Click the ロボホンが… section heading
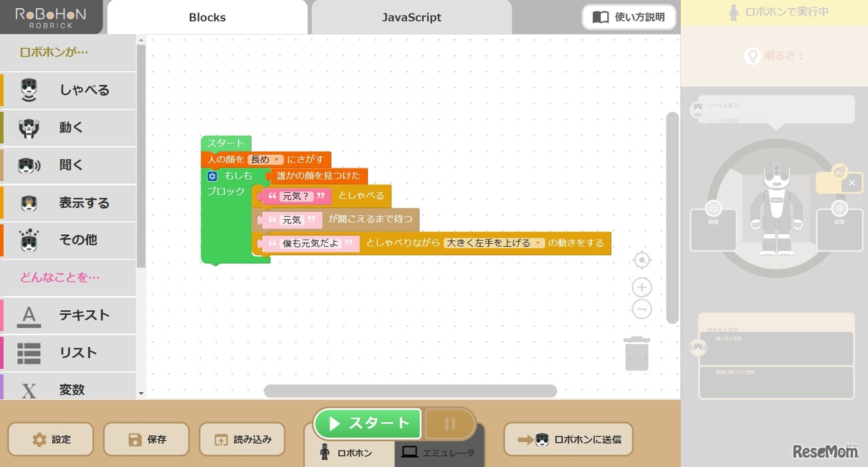This screenshot has height=467, width=868. pyautogui.click(x=54, y=52)
